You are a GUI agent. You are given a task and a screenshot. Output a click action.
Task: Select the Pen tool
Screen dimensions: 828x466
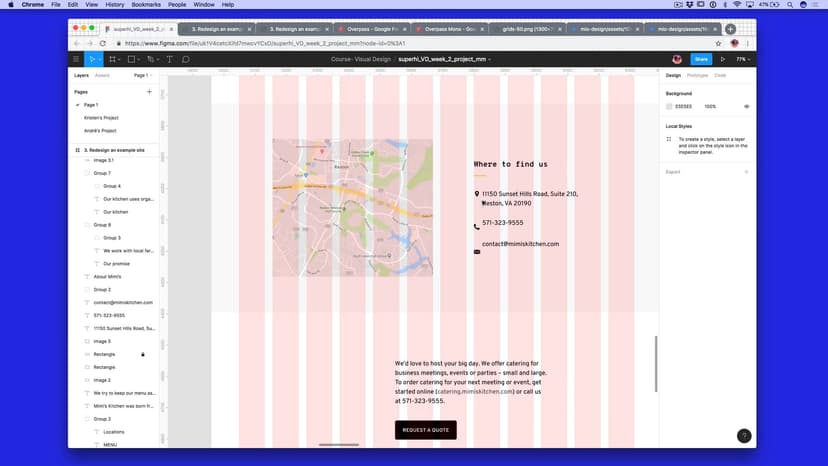pyautogui.click(x=150, y=60)
